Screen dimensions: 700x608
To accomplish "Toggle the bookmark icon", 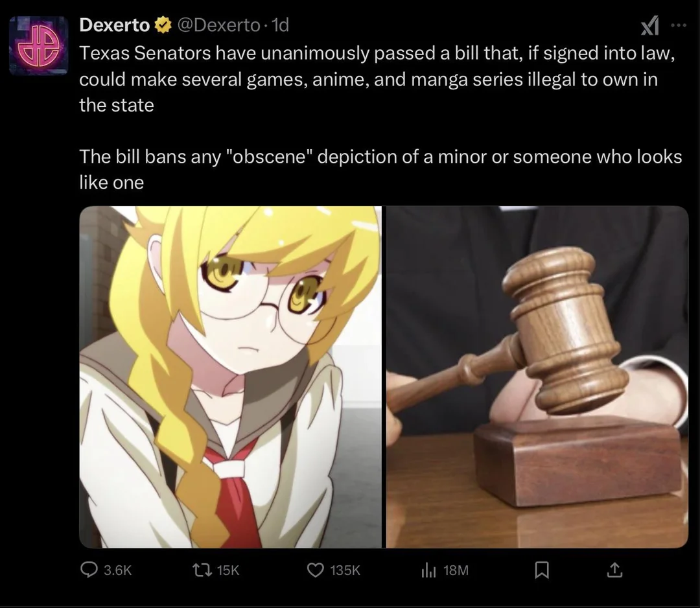I will (x=541, y=570).
